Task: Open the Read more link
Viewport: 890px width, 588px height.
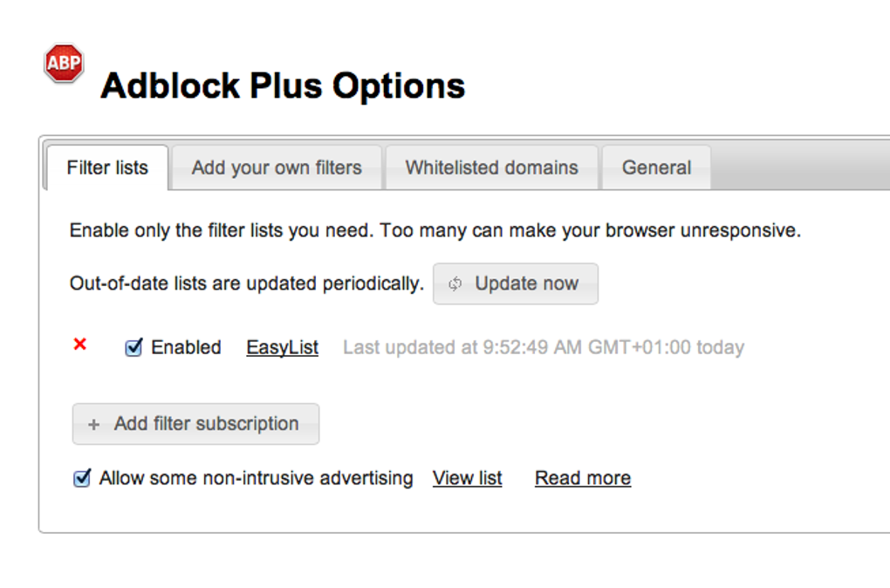Action: [x=583, y=478]
